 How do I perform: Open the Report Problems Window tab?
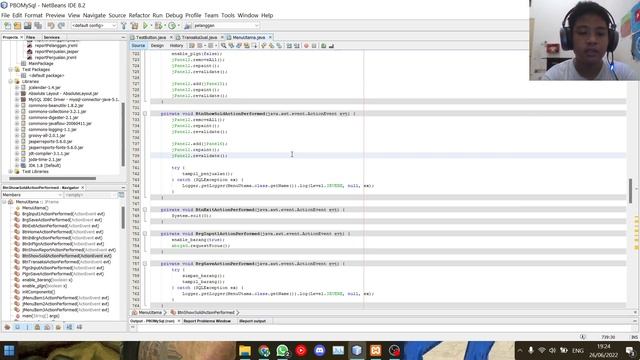[207, 321]
